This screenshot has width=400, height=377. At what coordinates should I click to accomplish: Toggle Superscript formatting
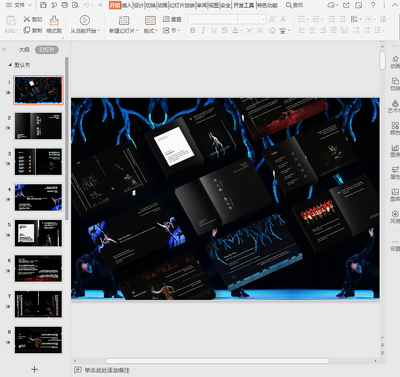point(250,30)
